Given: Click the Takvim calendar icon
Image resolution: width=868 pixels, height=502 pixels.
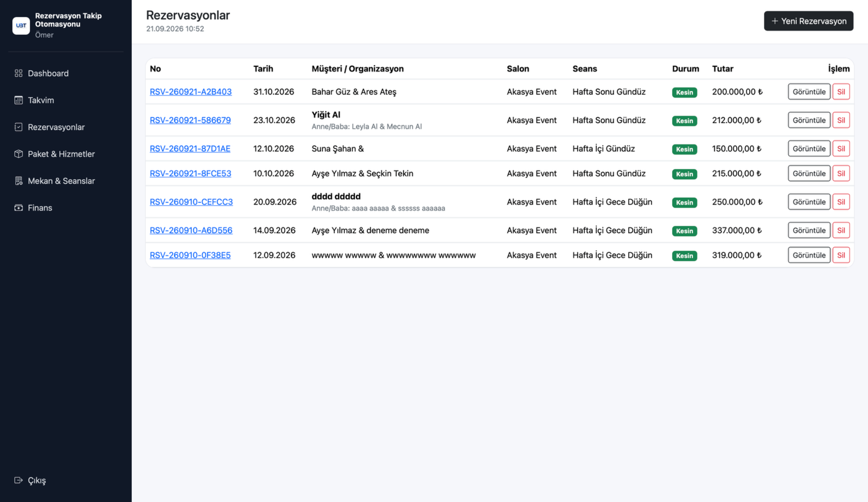Looking at the screenshot, I should pyautogui.click(x=18, y=100).
